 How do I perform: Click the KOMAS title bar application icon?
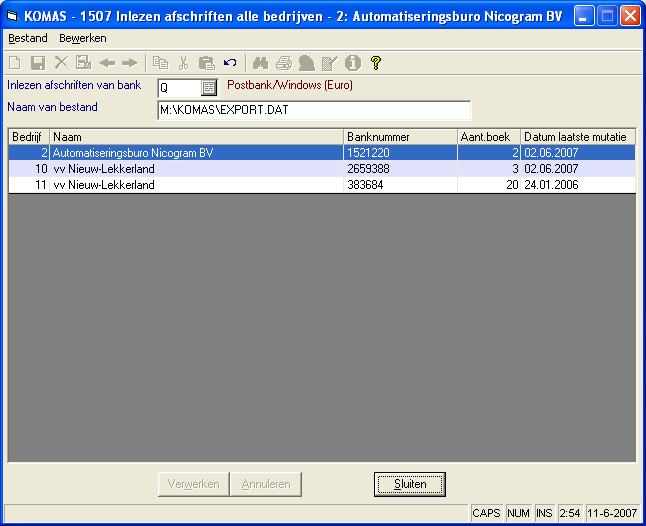[x=12, y=16]
